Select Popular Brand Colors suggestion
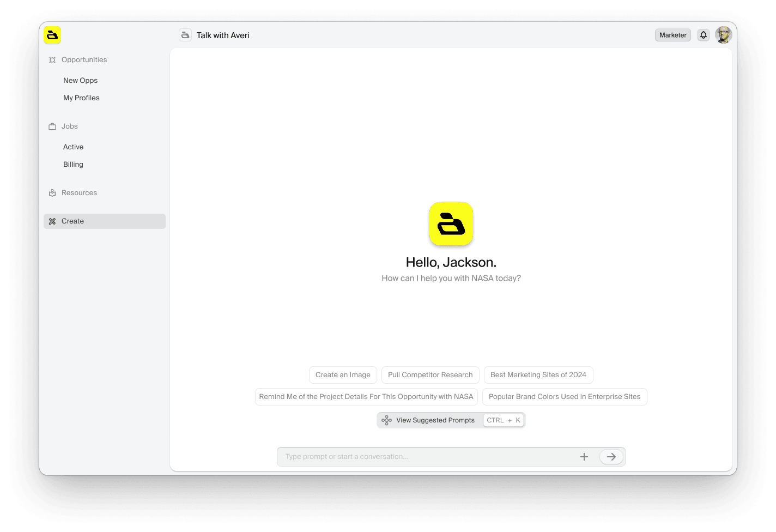The image size is (776, 532). click(x=565, y=397)
